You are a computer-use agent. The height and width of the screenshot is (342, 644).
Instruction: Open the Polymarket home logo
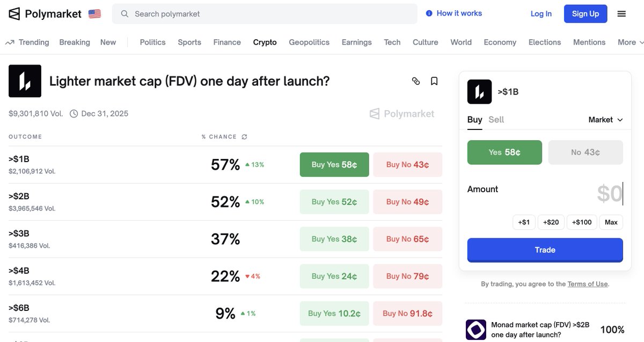coord(45,14)
